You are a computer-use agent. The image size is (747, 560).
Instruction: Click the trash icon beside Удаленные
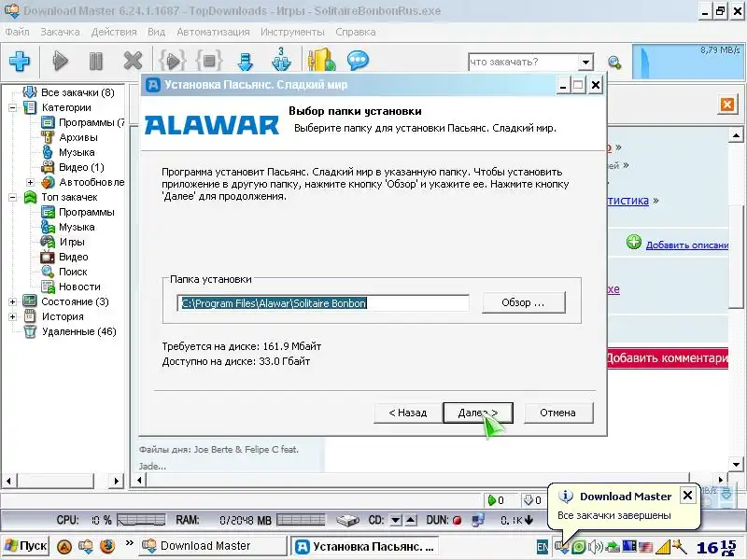point(30,331)
